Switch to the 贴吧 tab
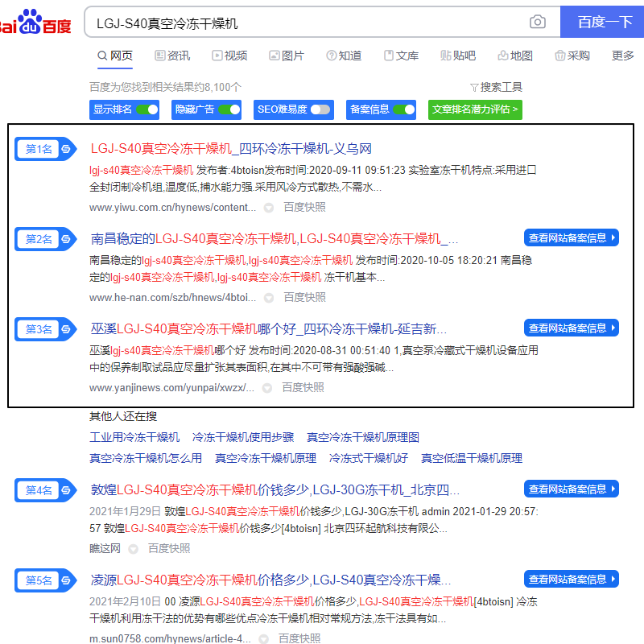Viewport: 644px width, 644px height. point(458,56)
